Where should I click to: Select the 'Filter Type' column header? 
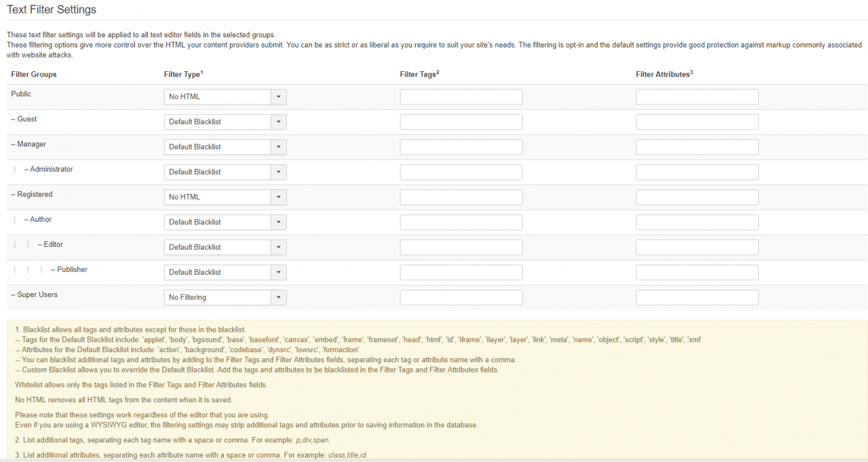184,74
